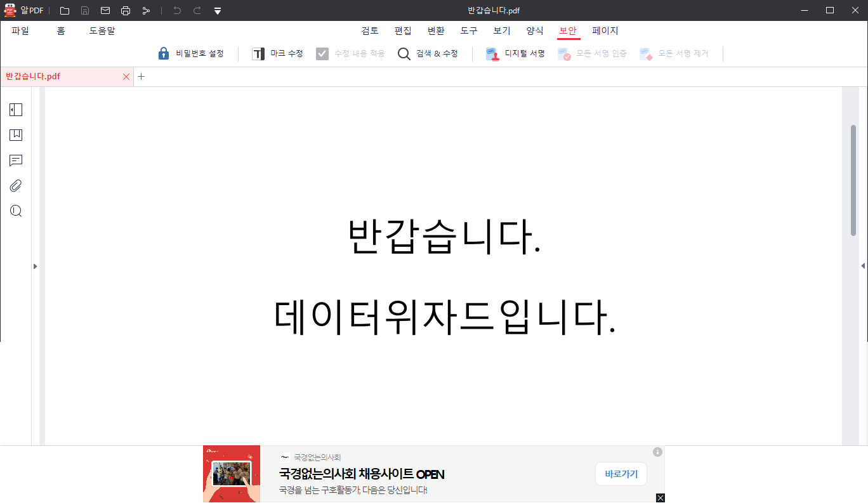Print the PDF using the printer icon
Image resolution: width=868 pixels, height=503 pixels.
point(126,10)
